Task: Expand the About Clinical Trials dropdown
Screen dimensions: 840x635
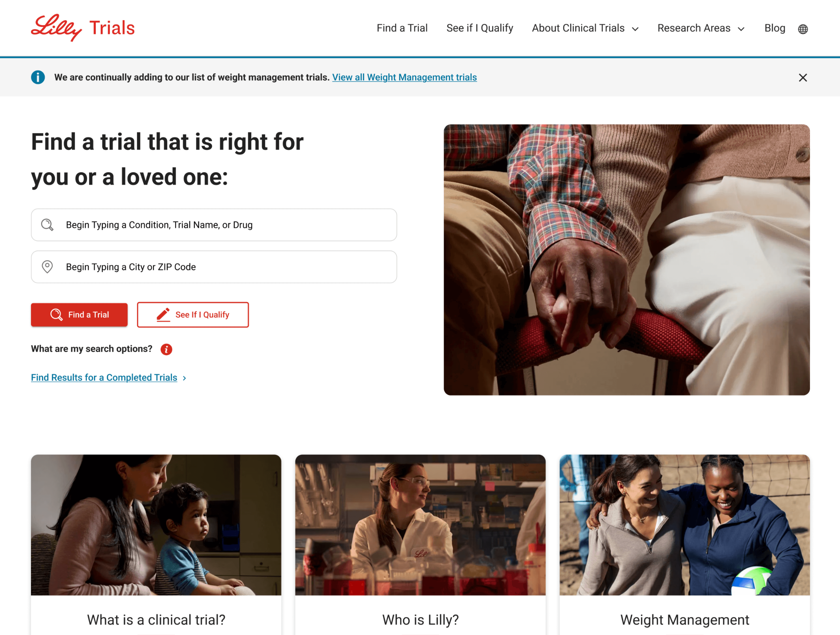Action: [585, 28]
